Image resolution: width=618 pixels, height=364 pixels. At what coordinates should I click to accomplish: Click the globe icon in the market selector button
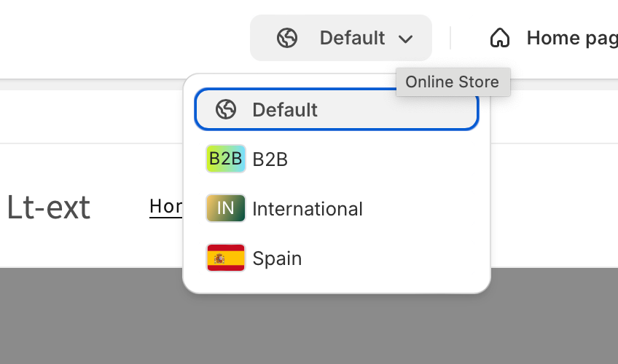(x=287, y=38)
